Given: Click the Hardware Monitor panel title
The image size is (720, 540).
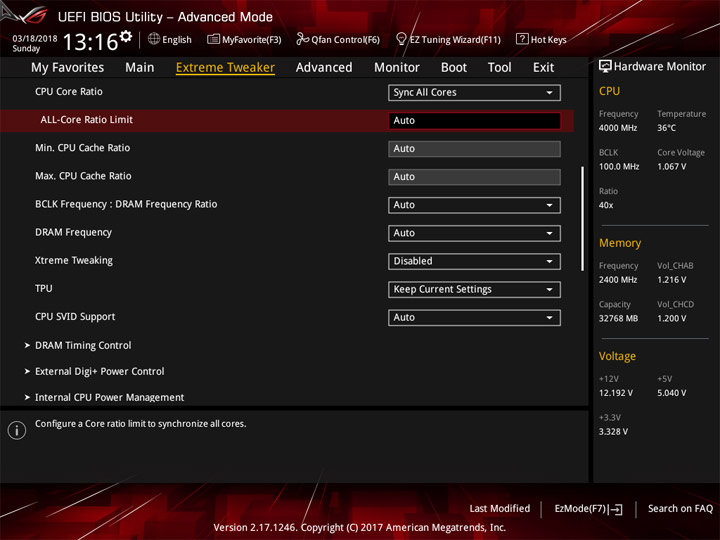Looking at the screenshot, I should 659,67.
